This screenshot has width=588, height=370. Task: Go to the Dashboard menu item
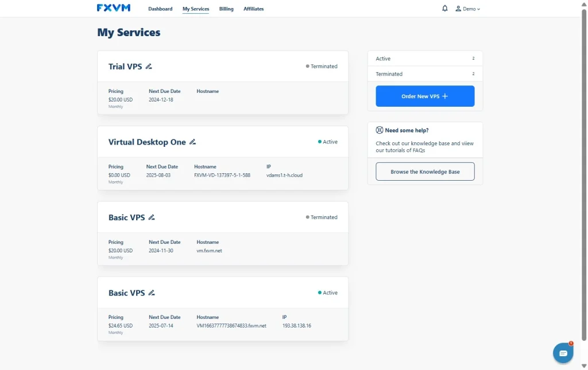click(x=160, y=9)
